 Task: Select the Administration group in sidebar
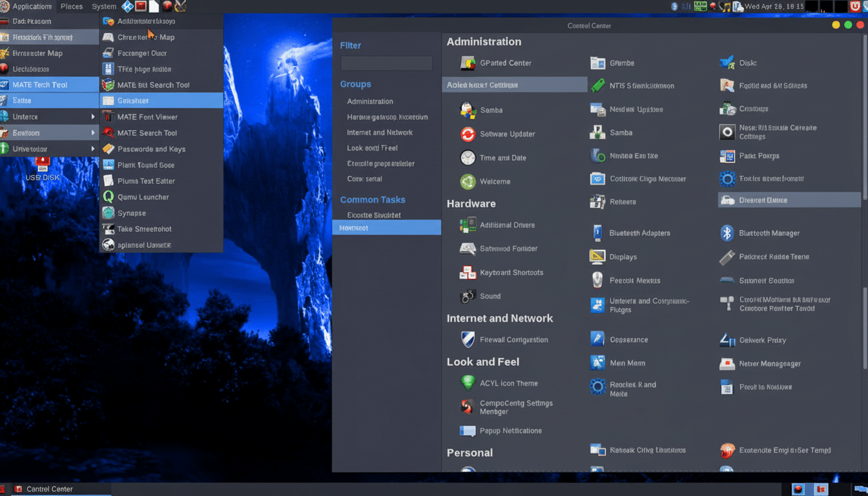(371, 101)
